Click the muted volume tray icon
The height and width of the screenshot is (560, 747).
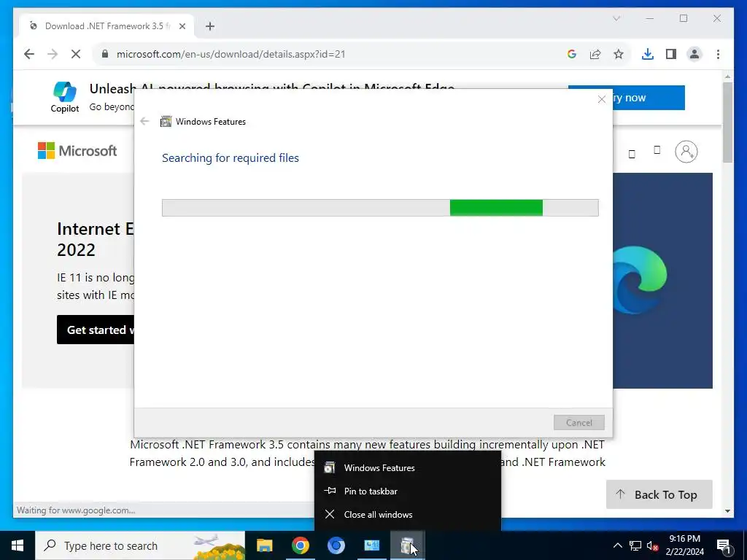pyautogui.click(x=653, y=545)
